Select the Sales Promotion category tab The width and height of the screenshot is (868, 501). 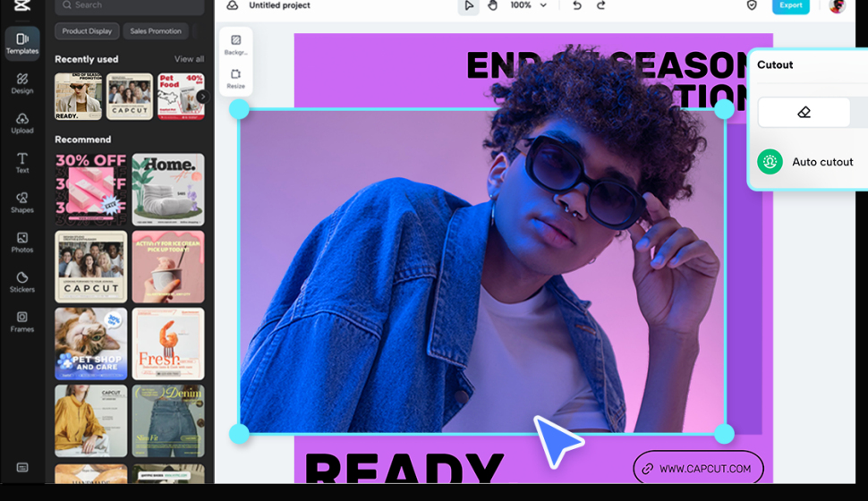pos(156,31)
